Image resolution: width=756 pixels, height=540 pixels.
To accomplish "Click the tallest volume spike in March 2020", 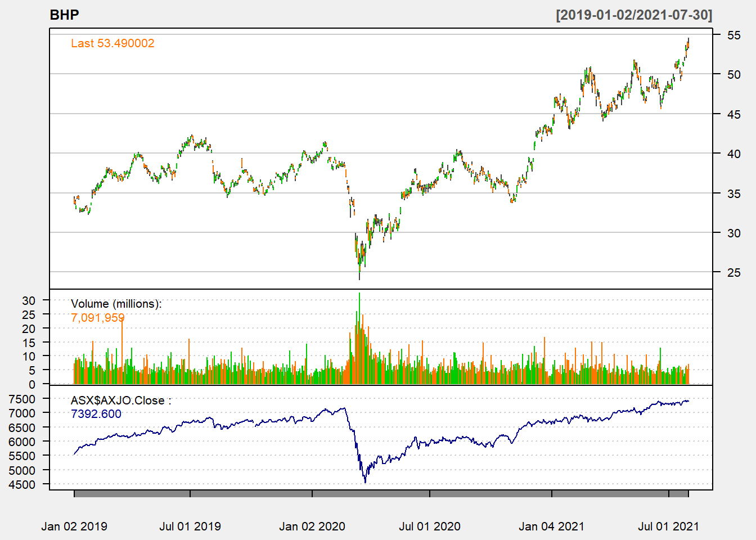I will point(359,337).
